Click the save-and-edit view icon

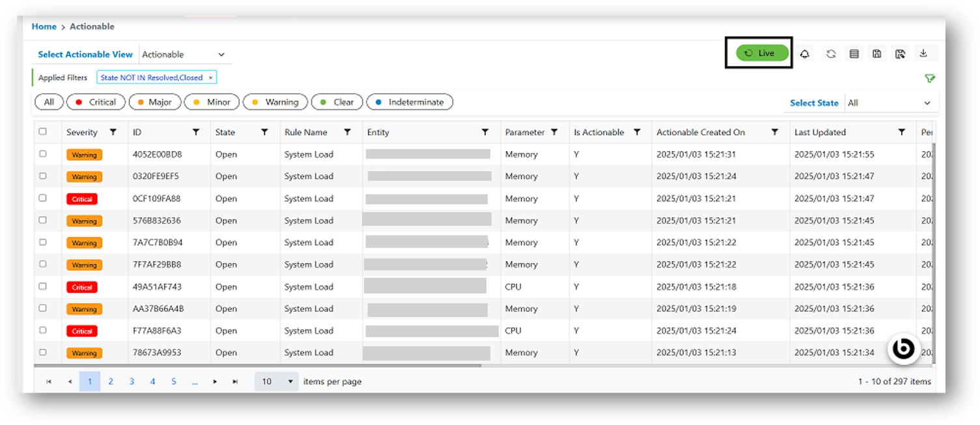coord(900,54)
